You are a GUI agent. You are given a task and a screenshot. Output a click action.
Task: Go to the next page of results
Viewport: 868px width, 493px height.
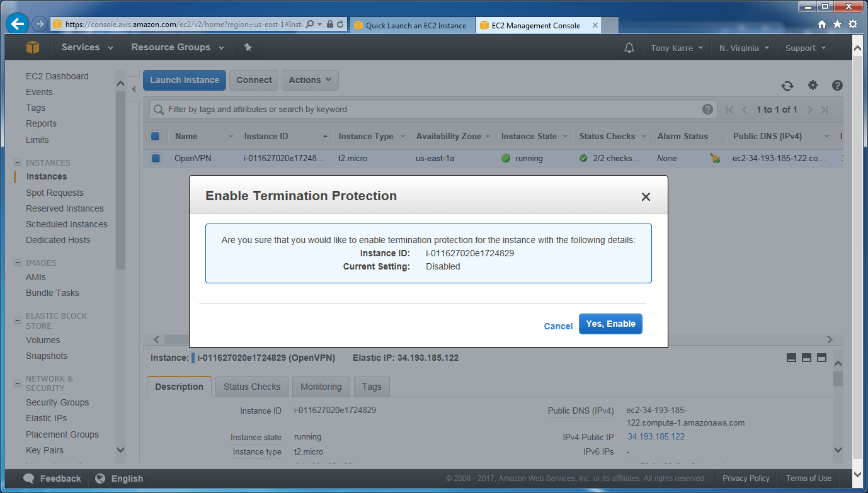pyautogui.click(x=810, y=110)
